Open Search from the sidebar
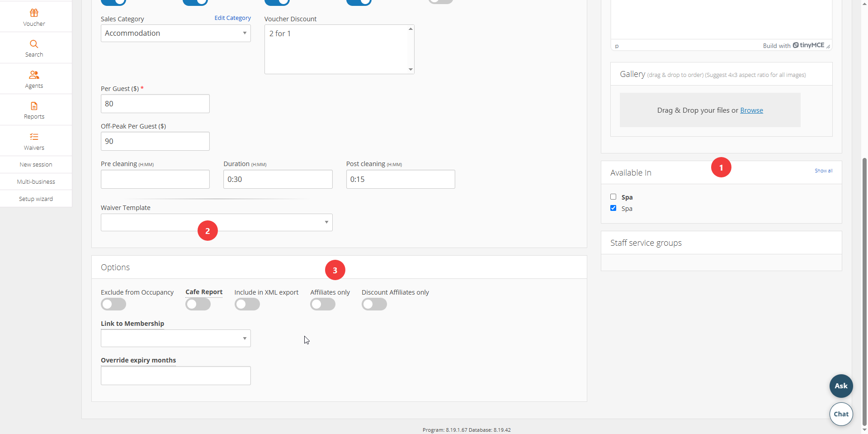 (34, 48)
